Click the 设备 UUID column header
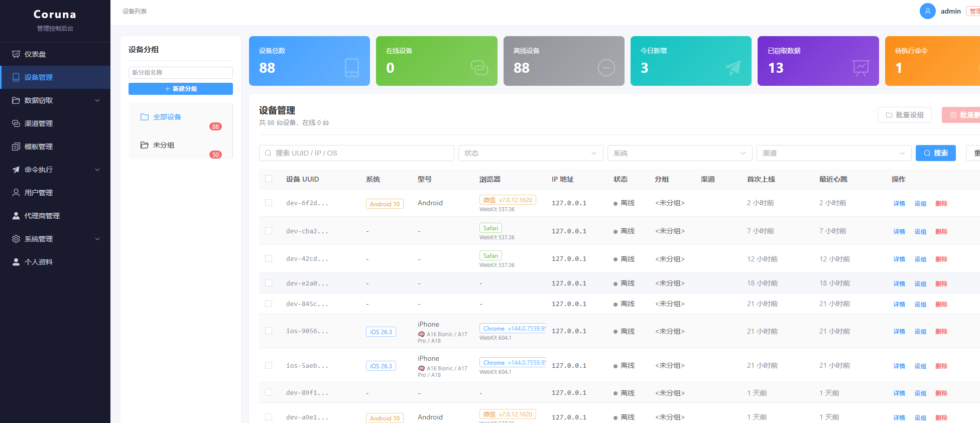Image resolution: width=980 pixels, height=423 pixels. [x=302, y=179]
